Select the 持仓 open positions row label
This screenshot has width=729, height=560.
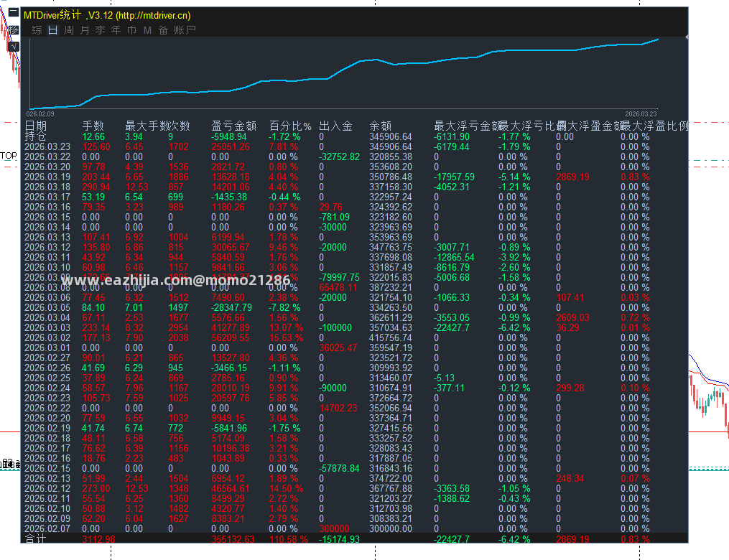point(35,136)
